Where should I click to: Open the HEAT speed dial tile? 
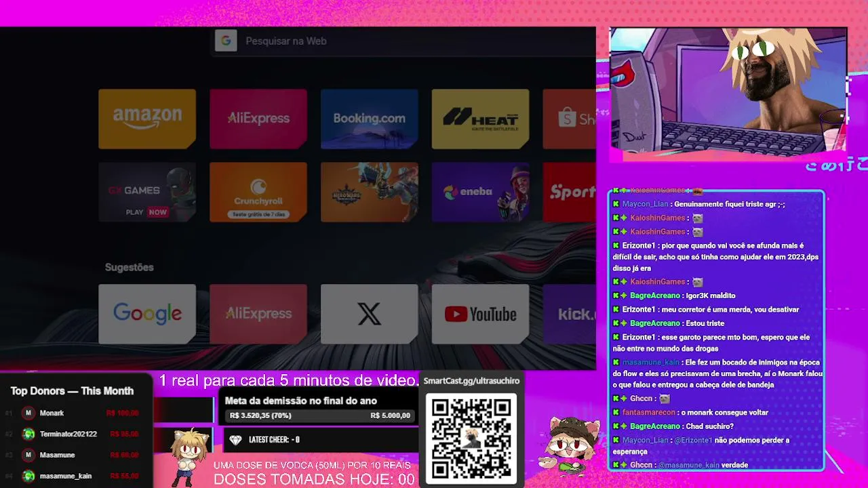point(481,119)
